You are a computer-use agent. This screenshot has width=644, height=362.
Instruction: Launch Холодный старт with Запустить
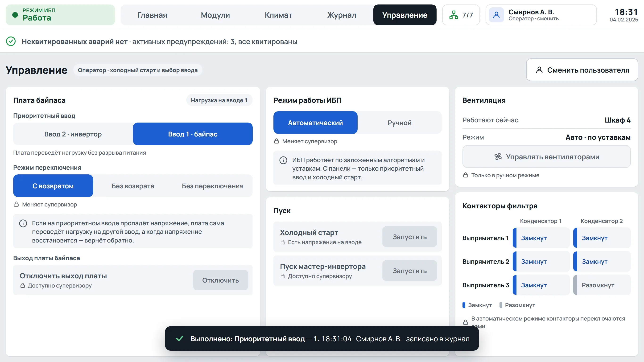tap(409, 236)
